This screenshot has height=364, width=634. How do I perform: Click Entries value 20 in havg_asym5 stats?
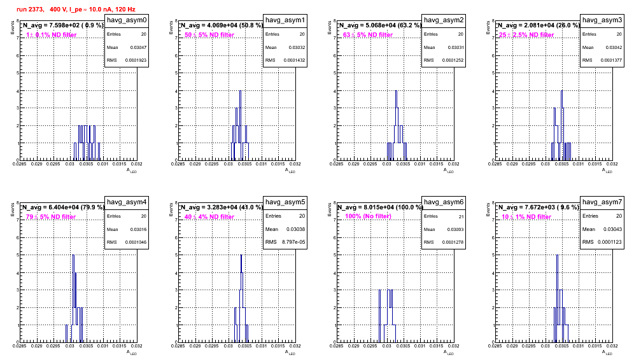click(x=302, y=216)
